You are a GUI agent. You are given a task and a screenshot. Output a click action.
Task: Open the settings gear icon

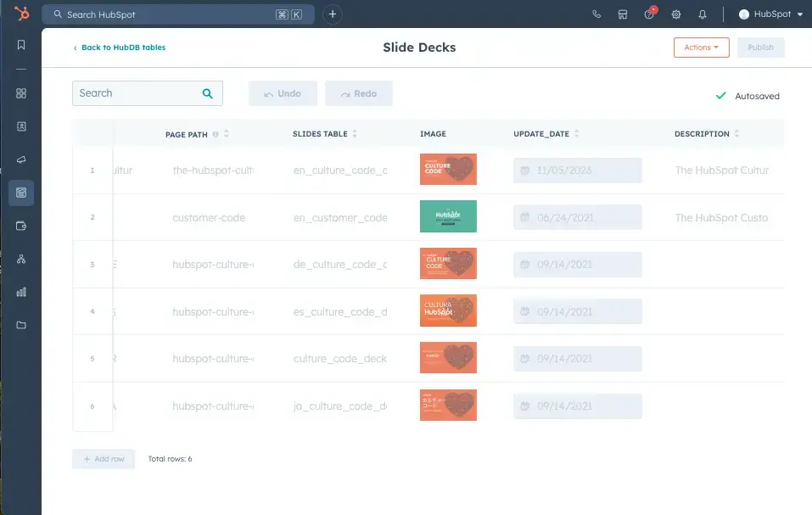pyautogui.click(x=676, y=14)
